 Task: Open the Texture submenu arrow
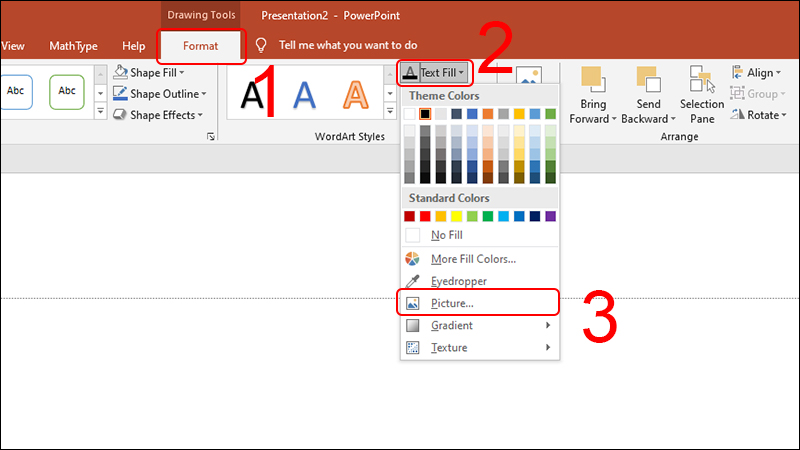point(548,347)
